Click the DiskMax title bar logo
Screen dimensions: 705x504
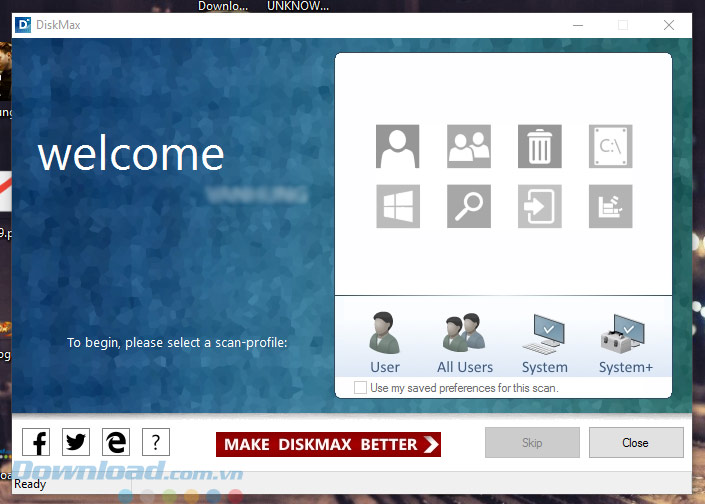point(23,25)
